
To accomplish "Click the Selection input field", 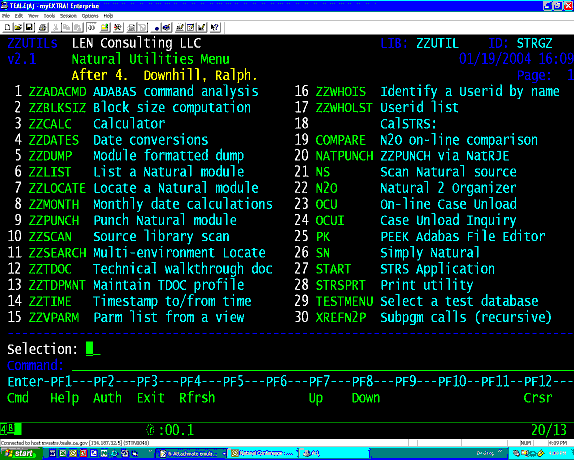I will [x=93, y=349].
